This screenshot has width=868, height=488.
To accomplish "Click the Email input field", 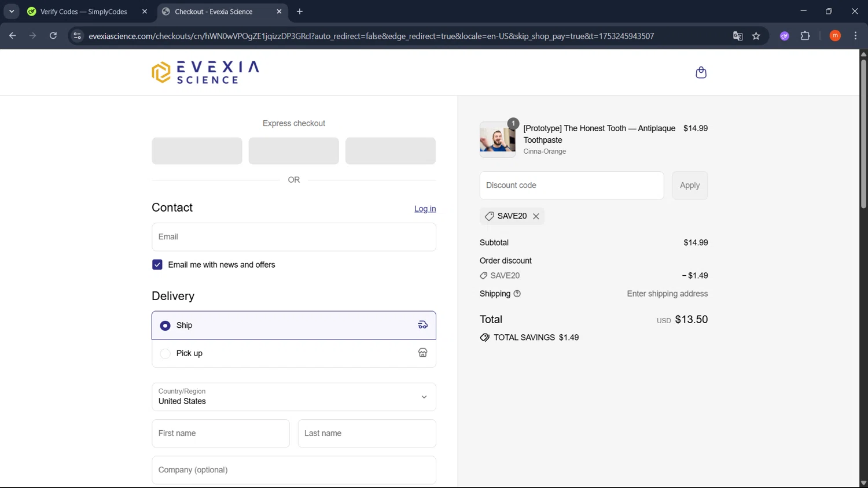I will (x=294, y=237).
